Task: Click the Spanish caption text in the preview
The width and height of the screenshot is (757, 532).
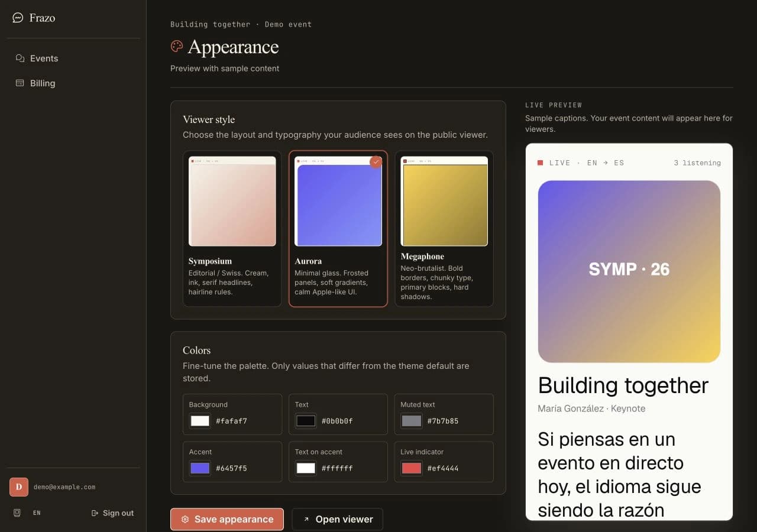Action: click(x=619, y=475)
